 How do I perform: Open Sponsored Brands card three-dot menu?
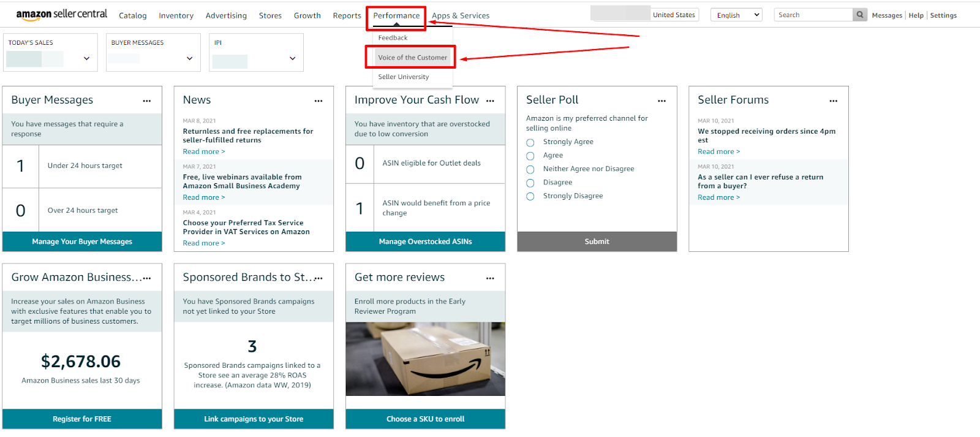pos(318,278)
